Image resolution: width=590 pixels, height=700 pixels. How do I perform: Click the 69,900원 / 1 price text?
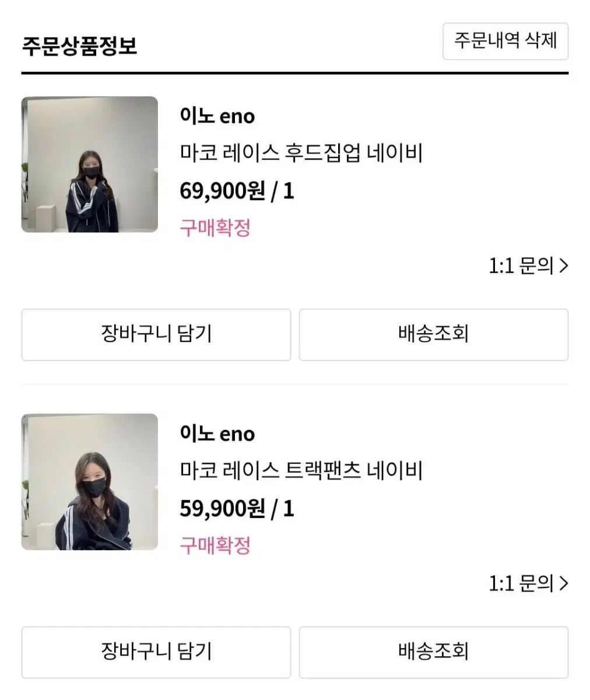(x=237, y=191)
